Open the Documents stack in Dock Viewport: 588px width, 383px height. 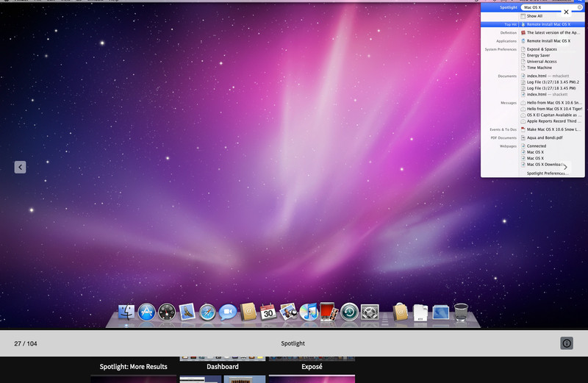pos(420,313)
